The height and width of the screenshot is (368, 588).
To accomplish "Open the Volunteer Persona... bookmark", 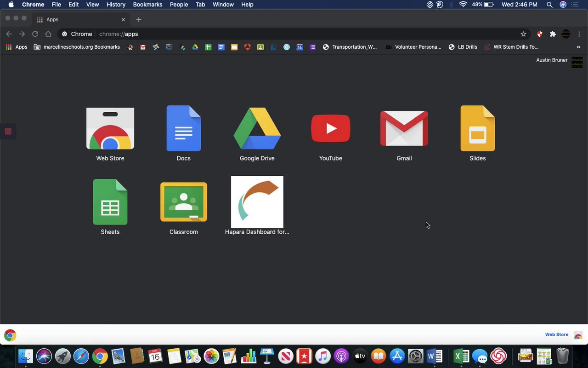I will pyautogui.click(x=413, y=47).
